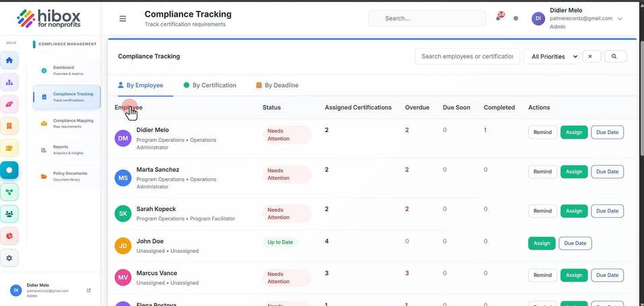The image size is (644, 306).
Task: Switch to the By Deadline tab
Action: click(x=277, y=85)
